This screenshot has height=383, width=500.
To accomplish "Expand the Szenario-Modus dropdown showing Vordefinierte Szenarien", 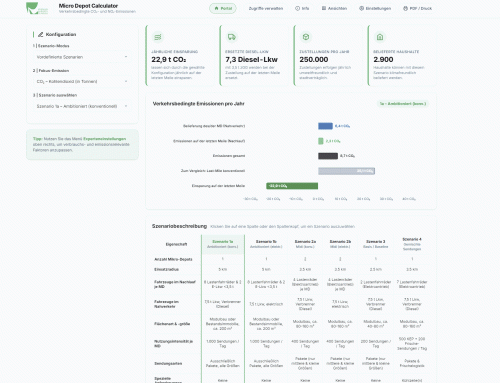I will pos(82,57).
